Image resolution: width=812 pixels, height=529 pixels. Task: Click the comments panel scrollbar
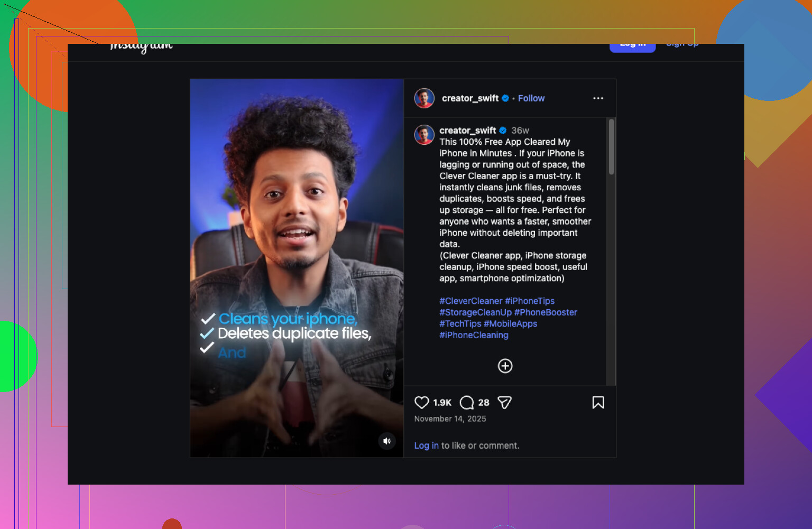pos(611,146)
